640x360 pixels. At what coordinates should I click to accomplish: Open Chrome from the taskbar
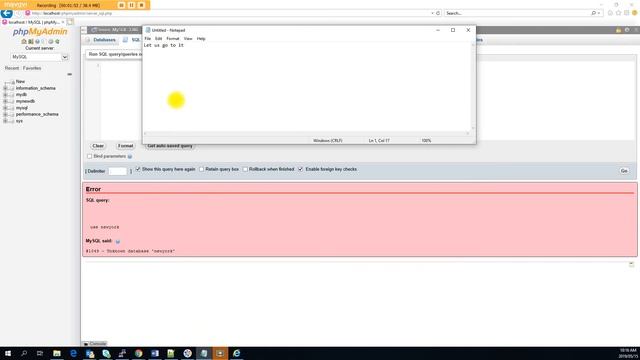tap(138, 353)
